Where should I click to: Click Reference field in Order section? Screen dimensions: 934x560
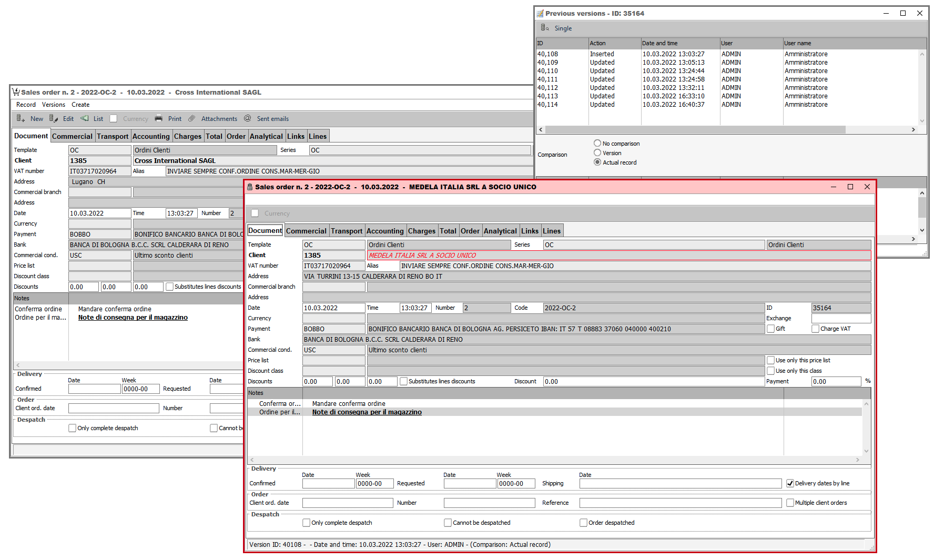[x=680, y=503]
